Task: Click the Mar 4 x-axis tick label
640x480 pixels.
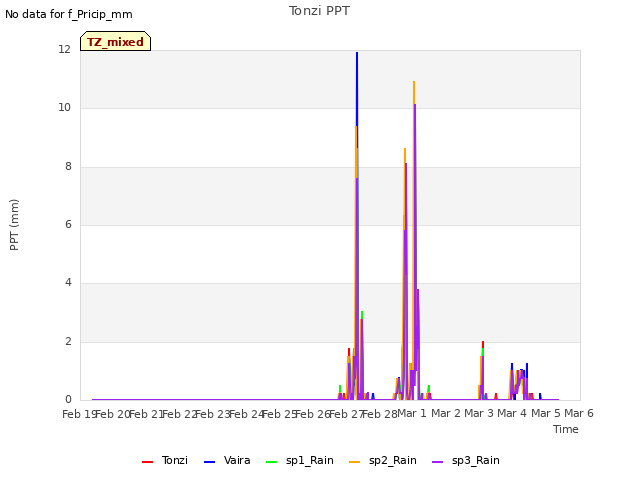Action: click(x=512, y=414)
